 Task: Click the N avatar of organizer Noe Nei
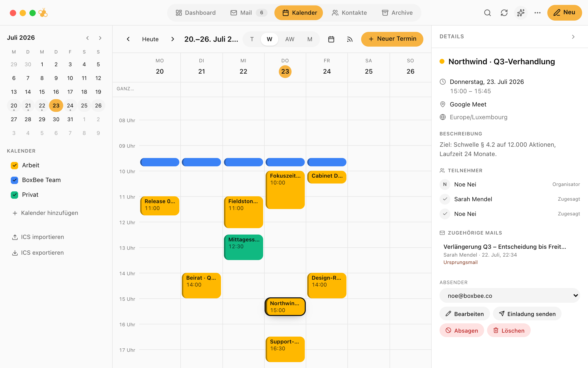point(445,184)
